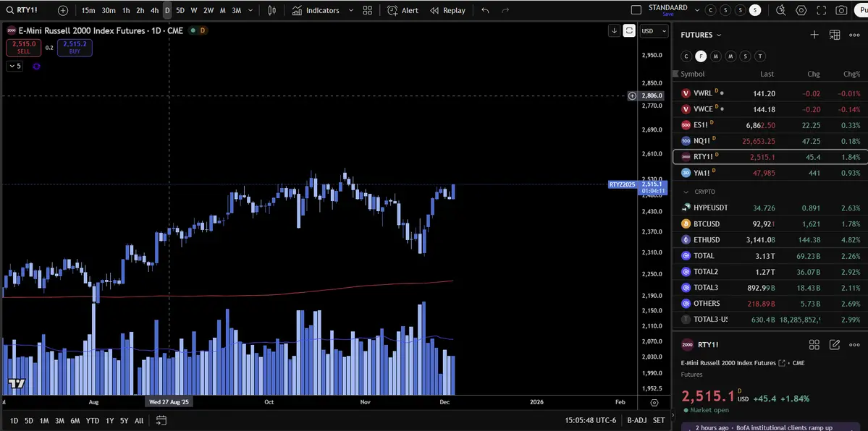Add symbol to FUTURES watchlist
The height and width of the screenshot is (431, 868).
pos(814,35)
